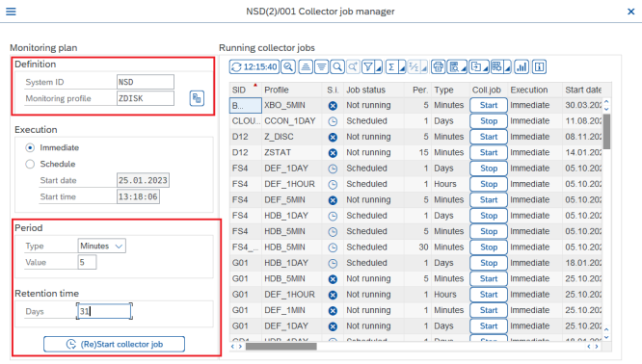Open the Find search tool
Screen dimensions: 642x364
337,66
